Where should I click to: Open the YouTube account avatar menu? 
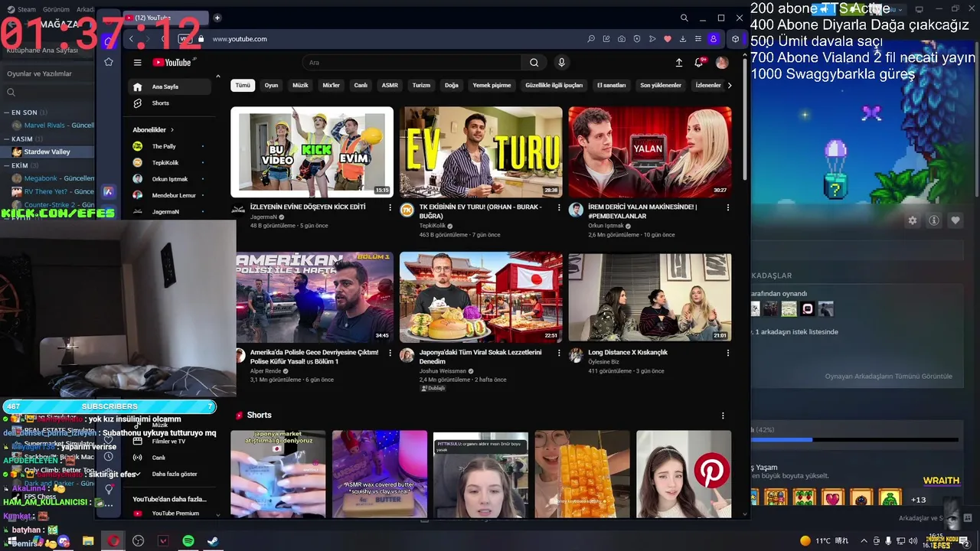tap(721, 63)
